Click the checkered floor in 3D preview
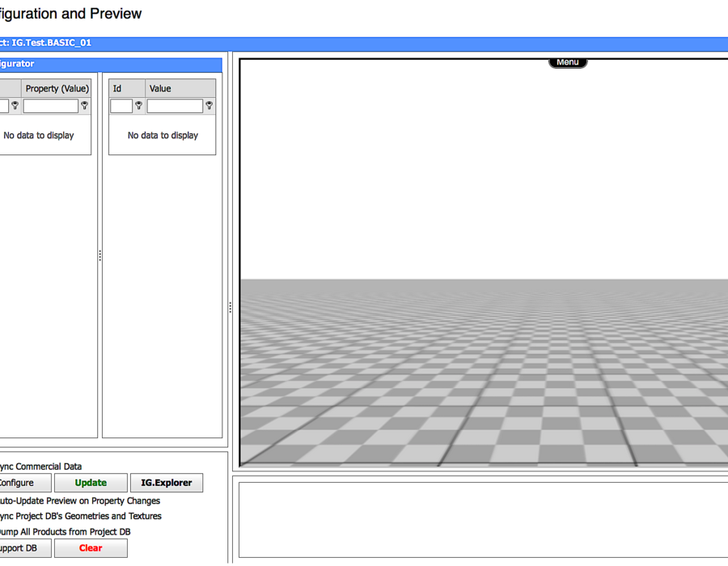 point(484,373)
